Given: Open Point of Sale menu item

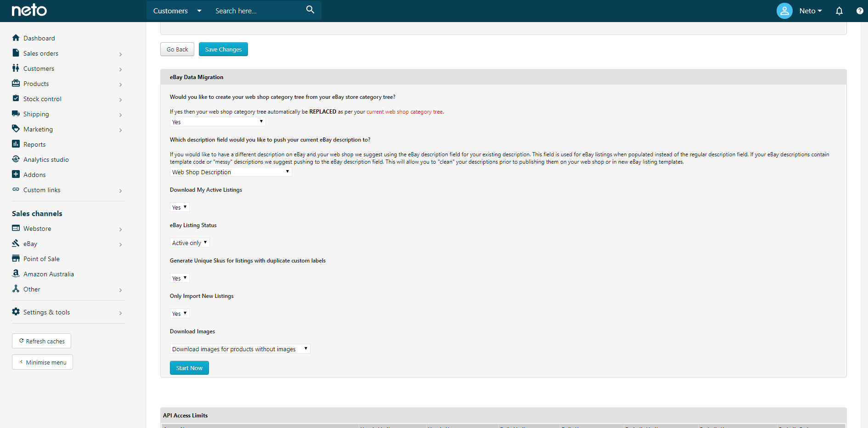Looking at the screenshot, I should point(41,259).
